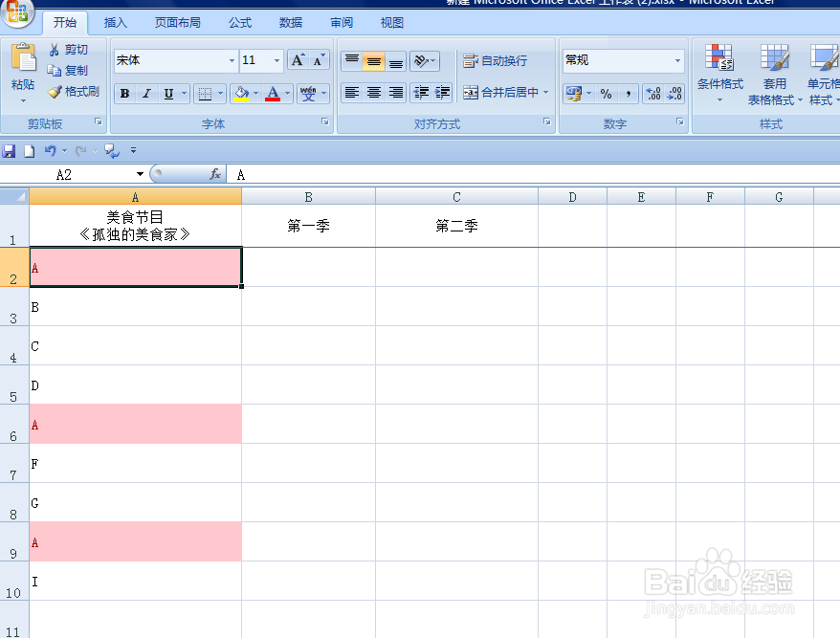840x638 pixels.
Task: Toggle Bold formatting
Action: point(124,94)
